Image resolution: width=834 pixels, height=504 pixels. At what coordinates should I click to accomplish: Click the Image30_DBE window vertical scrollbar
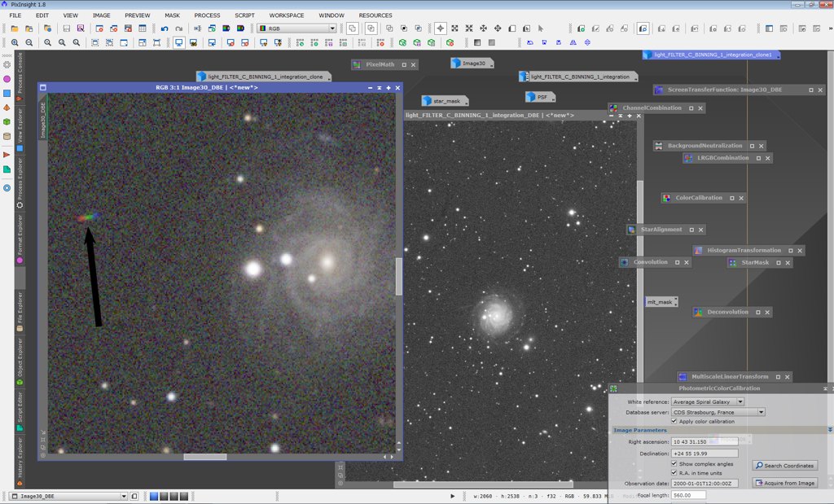pyautogui.click(x=399, y=276)
